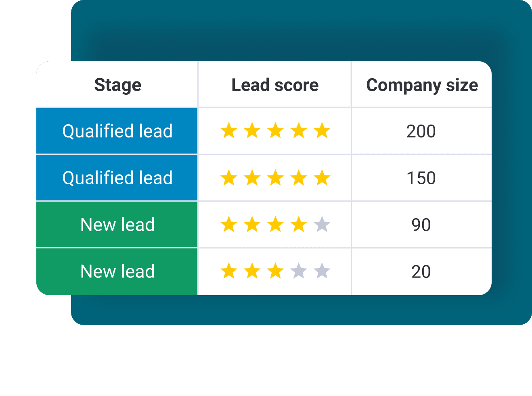The height and width of the screenshot is (396, 532).
Task: Click the fourth gold star in the 90 row
Action: (299, 224)
